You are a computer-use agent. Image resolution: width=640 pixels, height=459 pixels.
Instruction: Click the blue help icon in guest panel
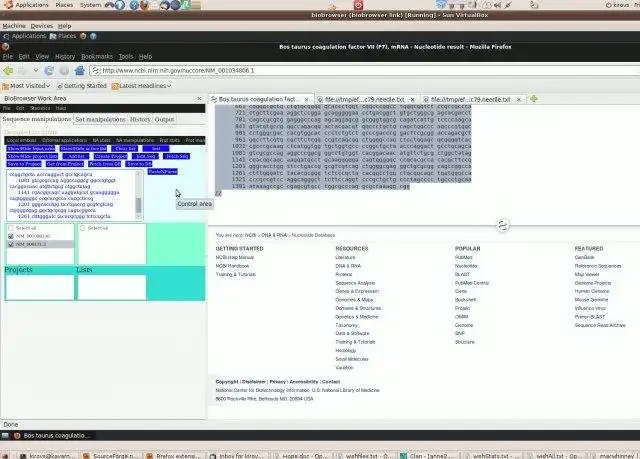click(93, 36)
